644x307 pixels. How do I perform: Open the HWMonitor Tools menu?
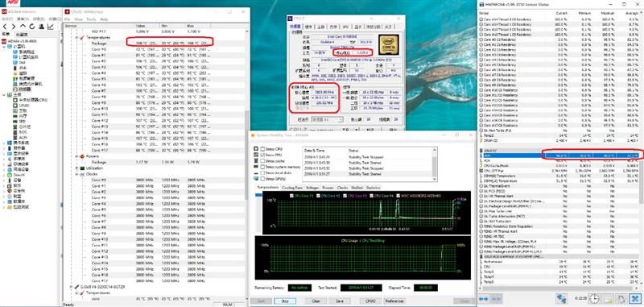click(91, 19)
